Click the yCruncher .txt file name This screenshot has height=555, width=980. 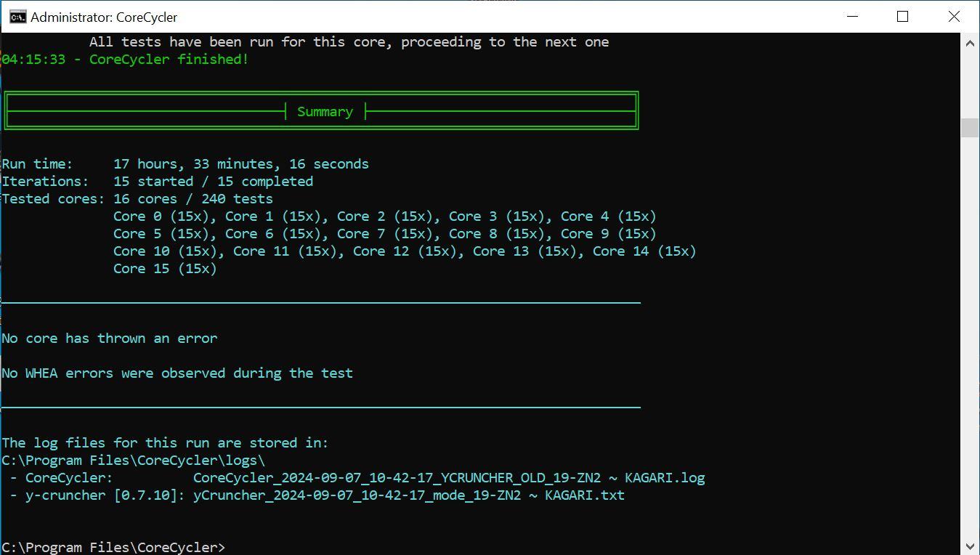(x=409, y=495)
